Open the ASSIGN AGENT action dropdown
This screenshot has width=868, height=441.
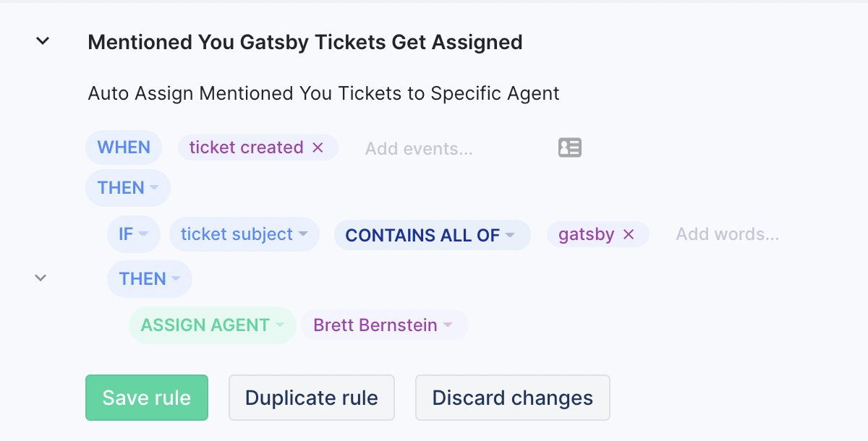213,325
